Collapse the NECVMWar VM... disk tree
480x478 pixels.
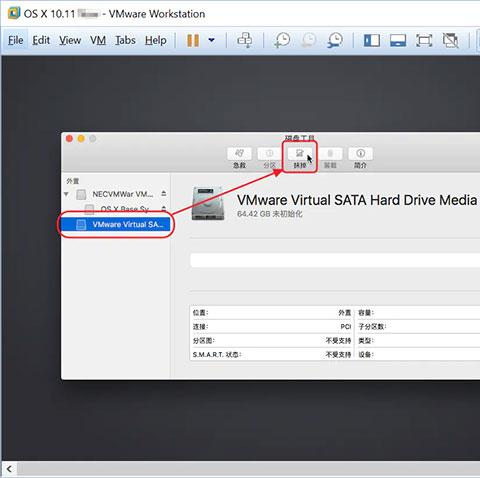66,194
